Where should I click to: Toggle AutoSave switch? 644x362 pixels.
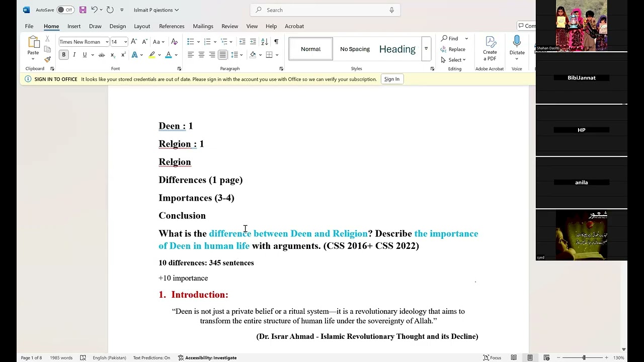[x=65, y=10]
